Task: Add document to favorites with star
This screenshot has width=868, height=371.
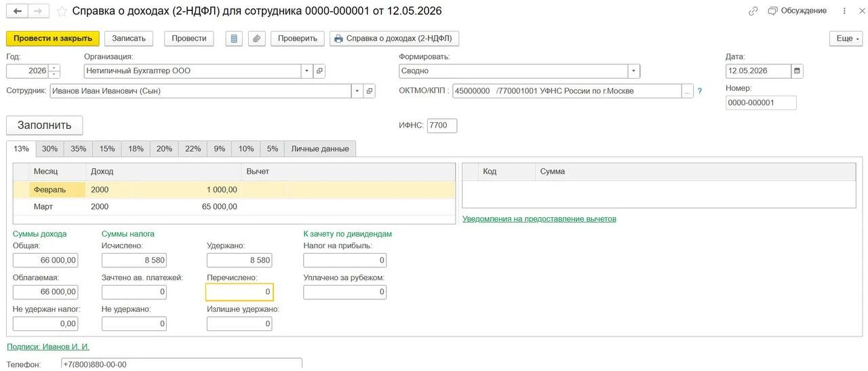Action: tap(62, 12)
